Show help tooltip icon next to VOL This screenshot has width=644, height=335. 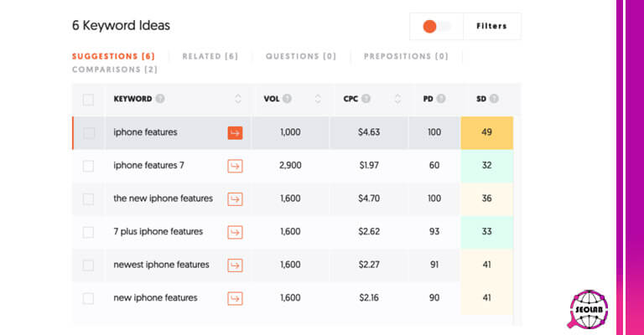pos(287,99)
